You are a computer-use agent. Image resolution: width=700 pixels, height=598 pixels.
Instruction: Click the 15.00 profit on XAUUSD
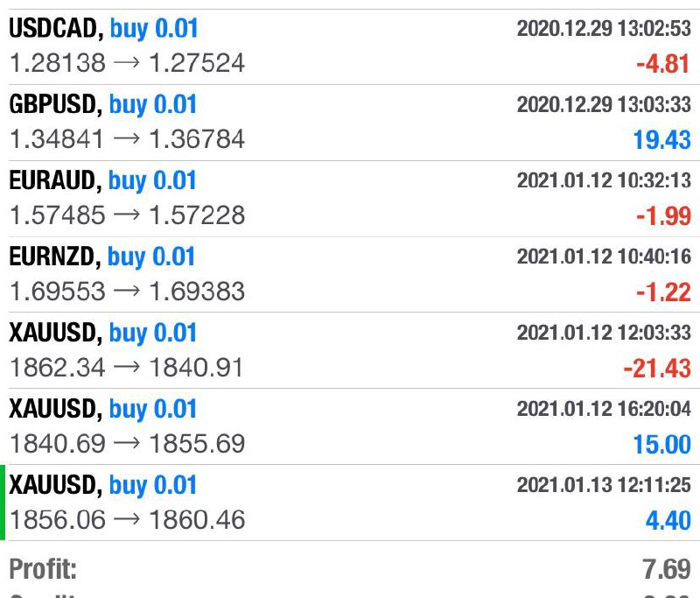662,445
